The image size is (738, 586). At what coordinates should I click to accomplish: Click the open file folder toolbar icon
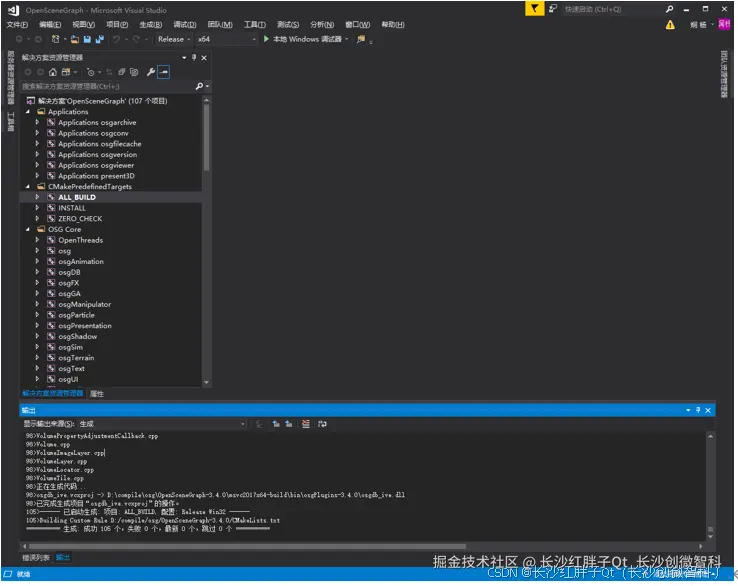tap(75, 39)
